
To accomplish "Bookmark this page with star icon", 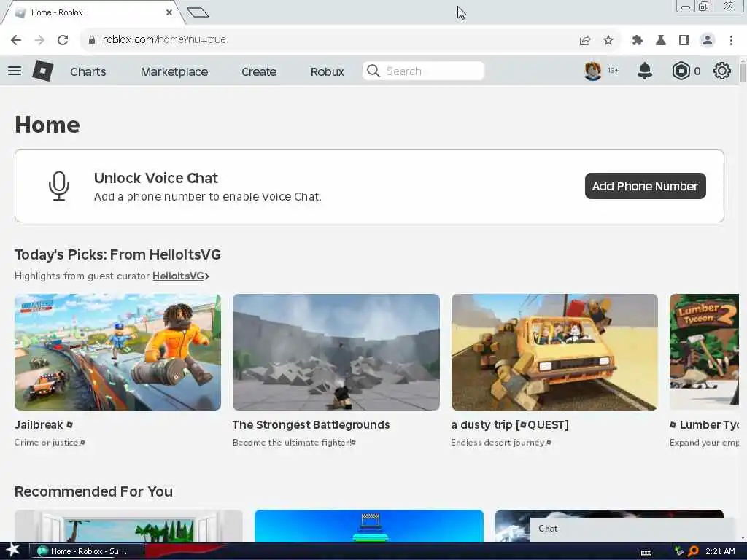I will coord(608,40).
